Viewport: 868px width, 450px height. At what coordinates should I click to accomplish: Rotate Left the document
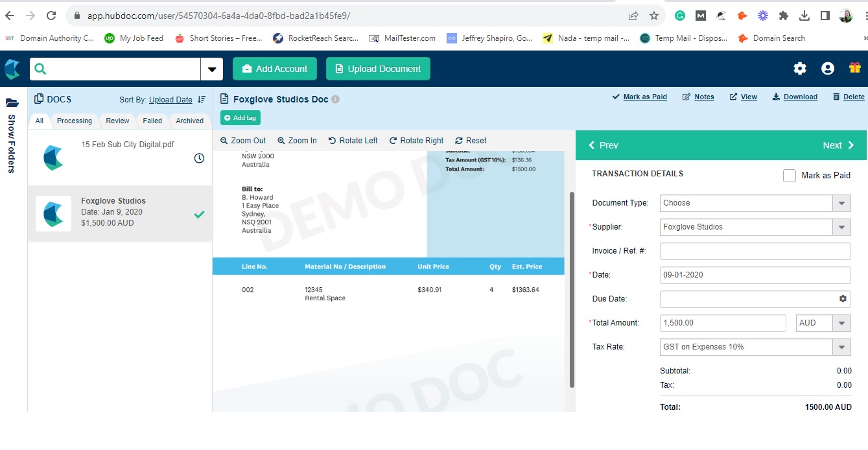[353, 141]
